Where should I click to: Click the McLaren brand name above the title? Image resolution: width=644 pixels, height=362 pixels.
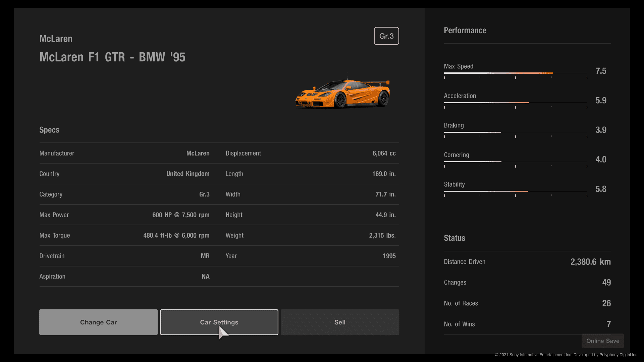[56, 39]
